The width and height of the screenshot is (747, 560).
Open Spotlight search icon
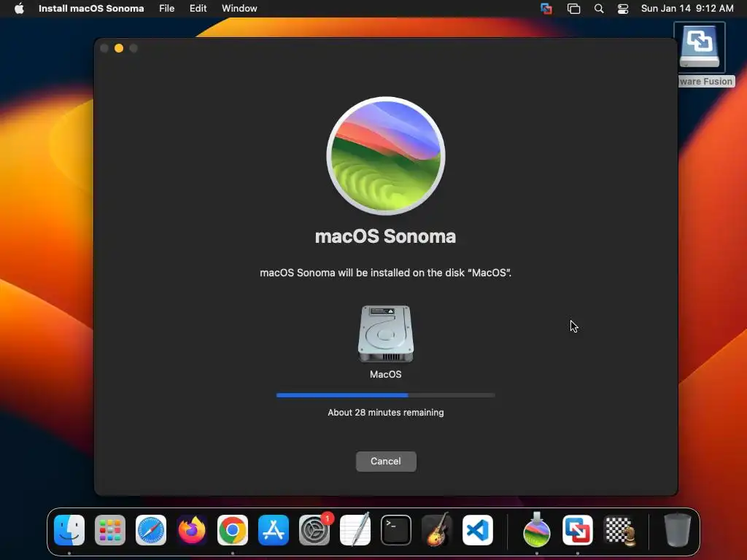click(599, 8)
